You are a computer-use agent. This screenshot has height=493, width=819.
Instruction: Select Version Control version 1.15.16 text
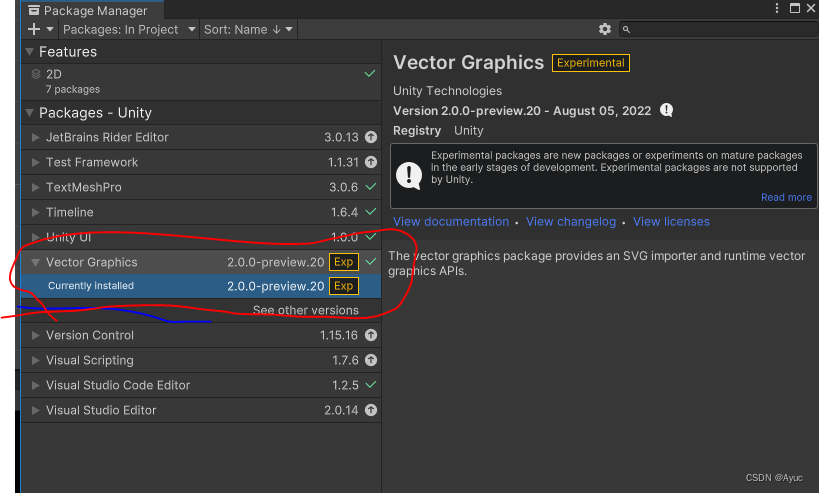(339, 335)
